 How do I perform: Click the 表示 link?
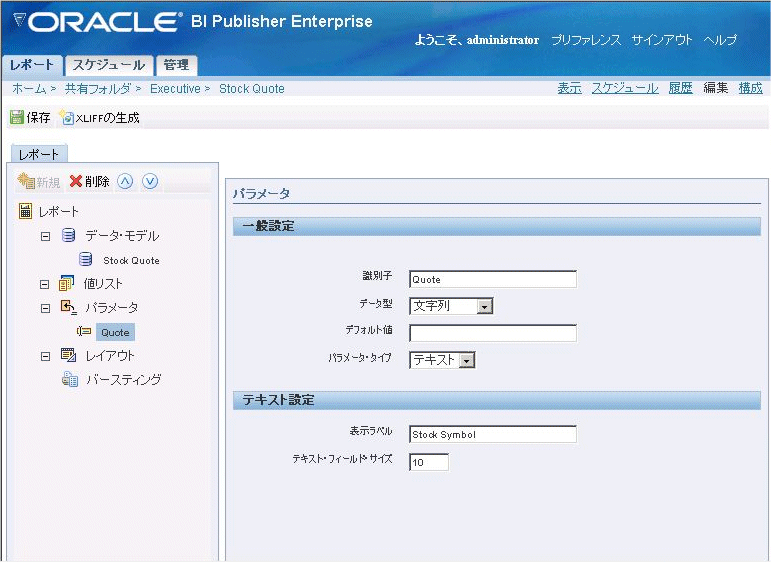click(569, 89)
